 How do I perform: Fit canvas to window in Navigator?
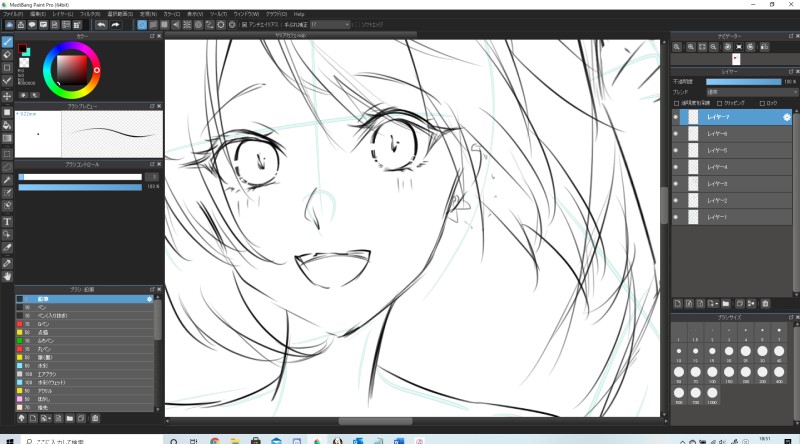pyautogui.click(x=702, y=47)
